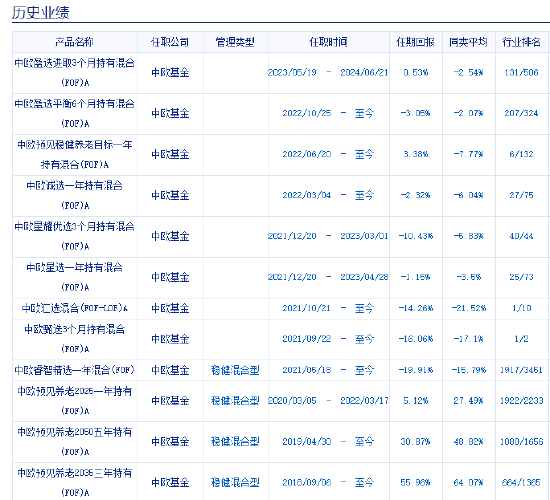Open fund 中欧睿智精选一年混合(FOF)
The image size is (550, 500).
[74, 370]
